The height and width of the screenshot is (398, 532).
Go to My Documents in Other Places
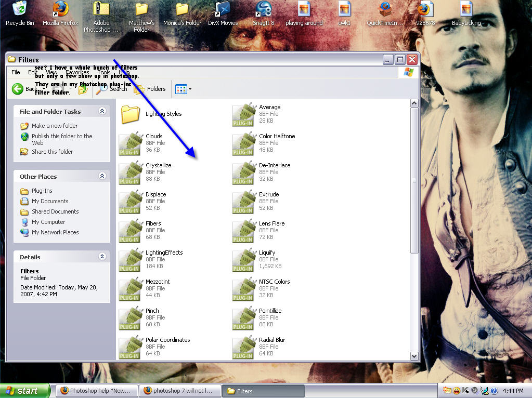click(44, 201)
